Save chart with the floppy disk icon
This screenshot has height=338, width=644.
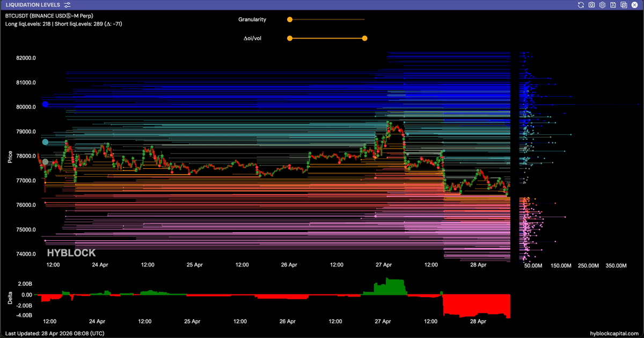[613, 5]
